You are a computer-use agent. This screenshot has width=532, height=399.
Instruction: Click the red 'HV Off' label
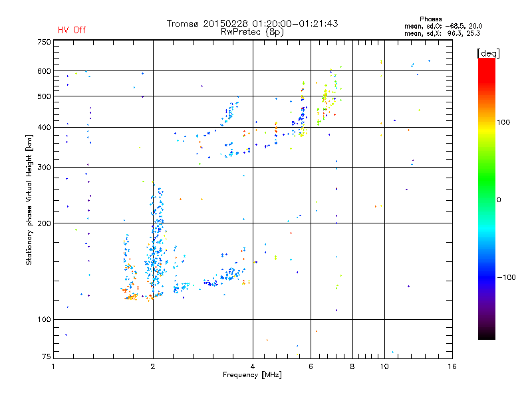[72, 30]
